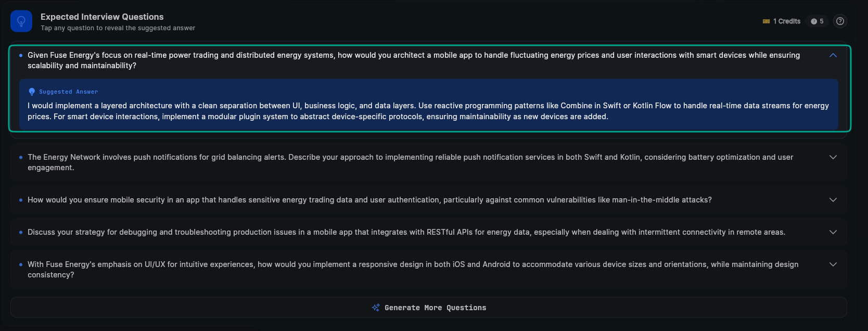Image resolution: width=868 pixels, height=331 pixels.
Task: Click the sparkle icon beside Generate More Questions
Action: 376,308
